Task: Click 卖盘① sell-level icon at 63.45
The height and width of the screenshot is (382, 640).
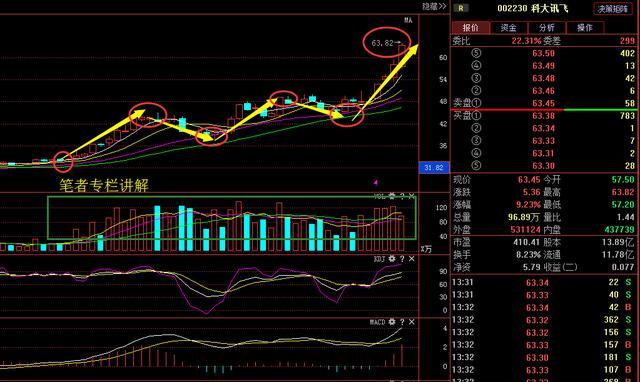Action: tap(467, 103)
